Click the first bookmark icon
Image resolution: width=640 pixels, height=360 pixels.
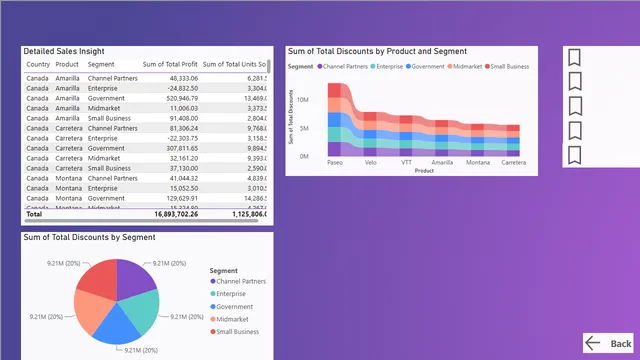coord(574,57)
